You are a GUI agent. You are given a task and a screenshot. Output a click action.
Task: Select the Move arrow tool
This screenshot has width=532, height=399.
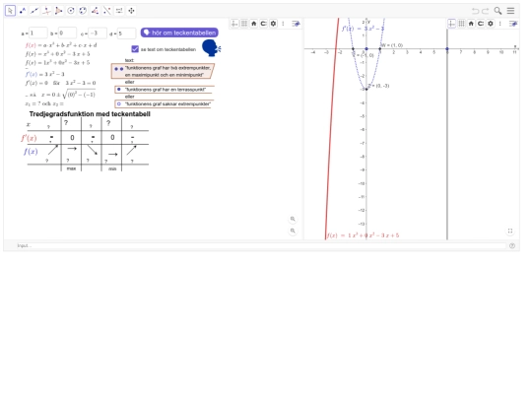(10, 11)
